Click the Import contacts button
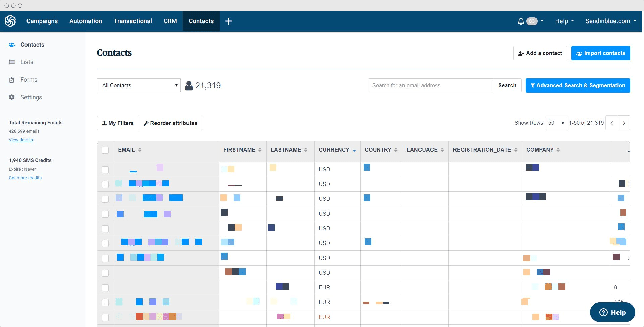The height and width of the screenshot is (327, 644). click(x=600, y=53)
